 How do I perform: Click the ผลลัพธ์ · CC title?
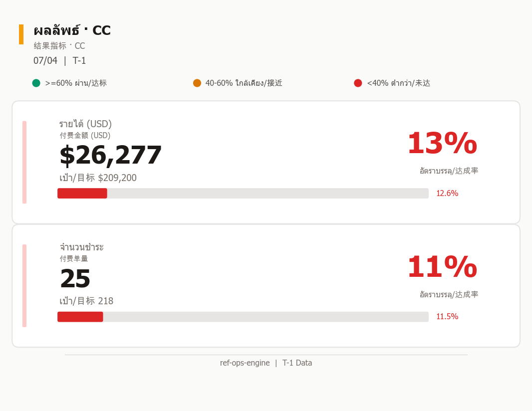click(x=72, y=30)
